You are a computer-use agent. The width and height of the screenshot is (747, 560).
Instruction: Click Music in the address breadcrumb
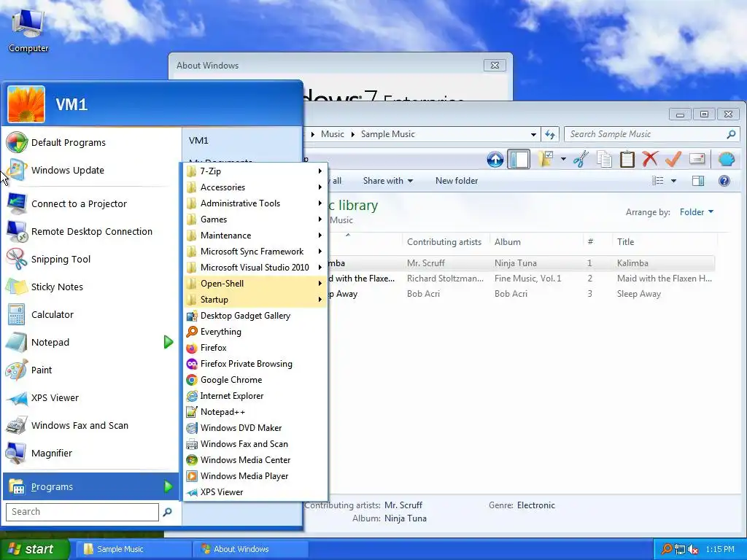coord(333,134)
